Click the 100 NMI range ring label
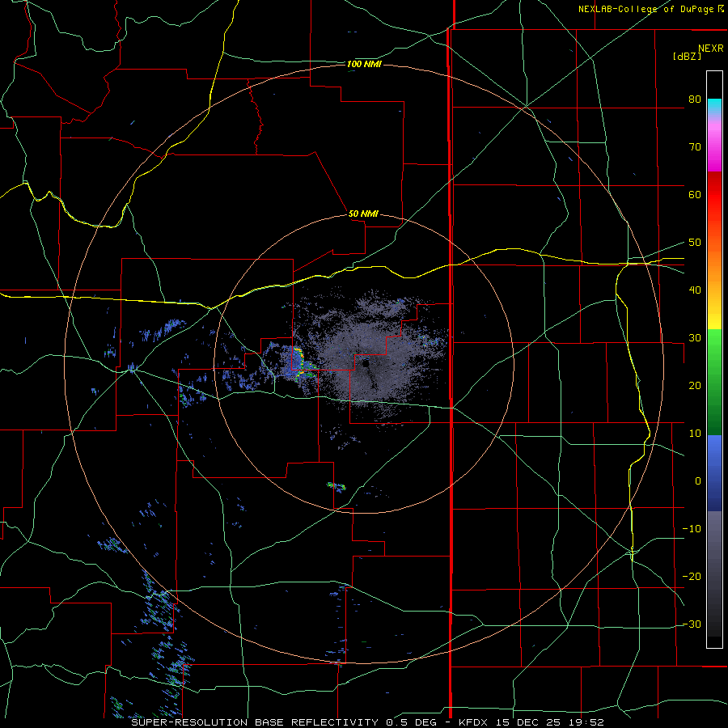 pos(363,64)
